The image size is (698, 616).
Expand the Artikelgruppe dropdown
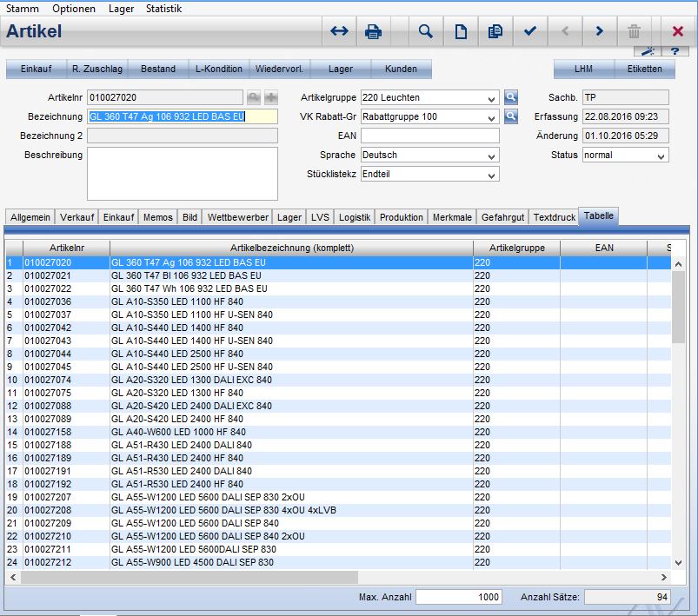coord(493,98)
